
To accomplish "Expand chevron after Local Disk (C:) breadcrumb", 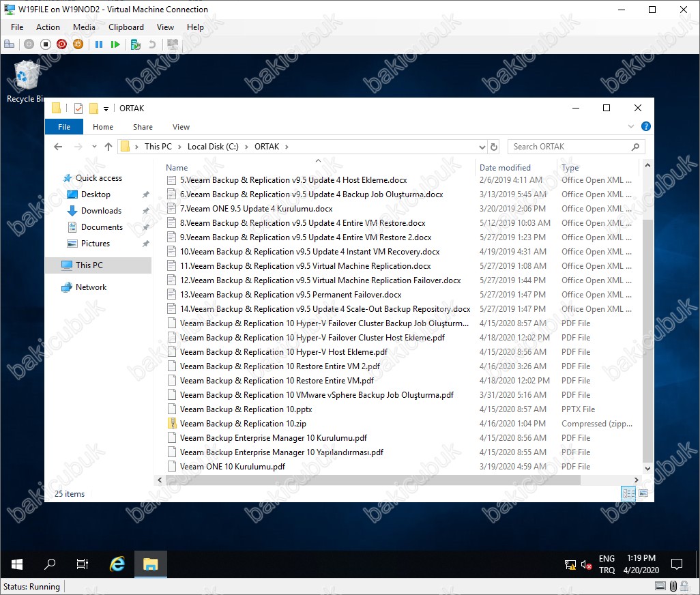I will tap(246, 147).
